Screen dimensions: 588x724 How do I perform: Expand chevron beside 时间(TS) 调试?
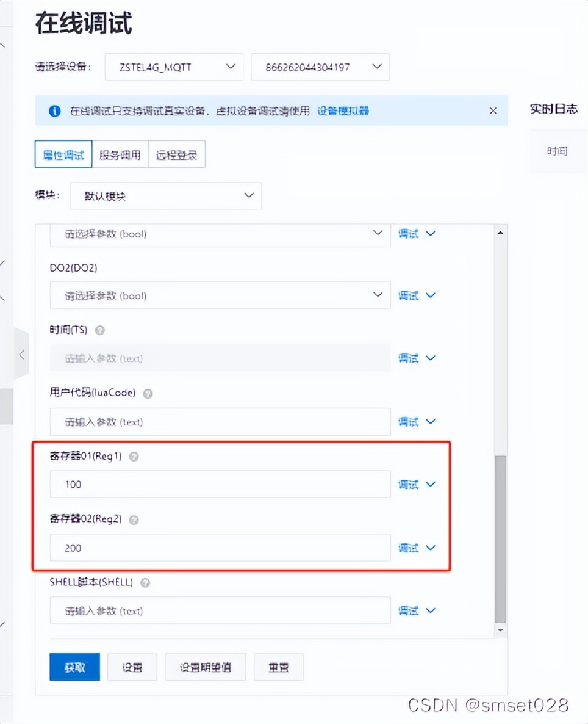(430, 358)
